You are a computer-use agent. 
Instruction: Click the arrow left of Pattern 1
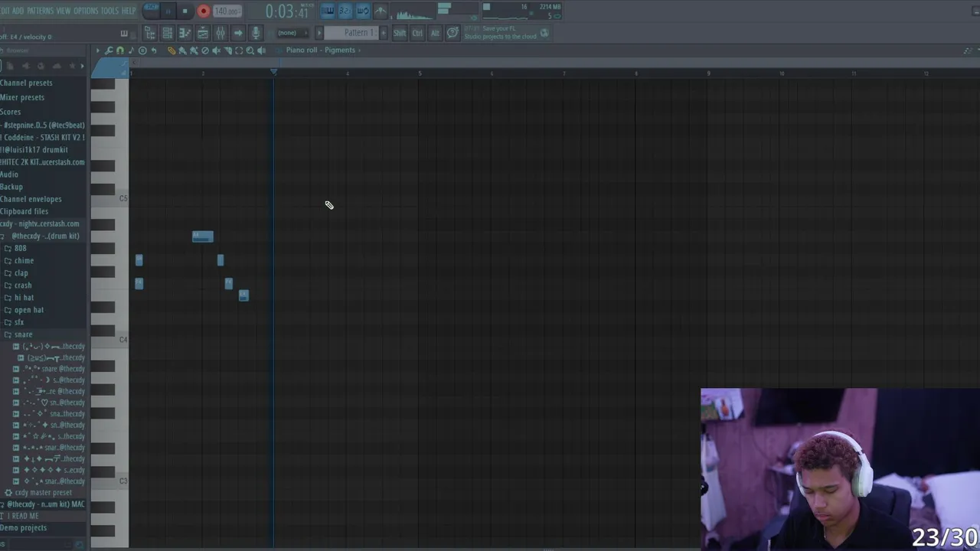pyautogui.click(x=319, y=33)
